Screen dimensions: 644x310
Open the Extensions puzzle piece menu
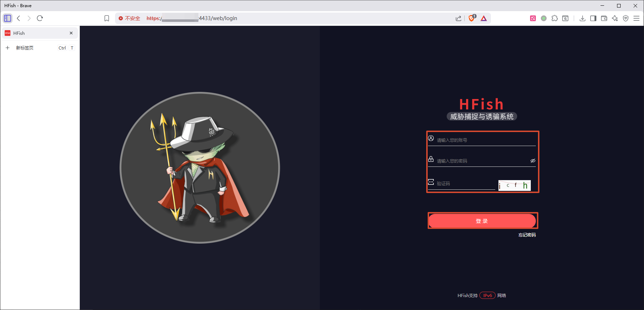(555, 18)
